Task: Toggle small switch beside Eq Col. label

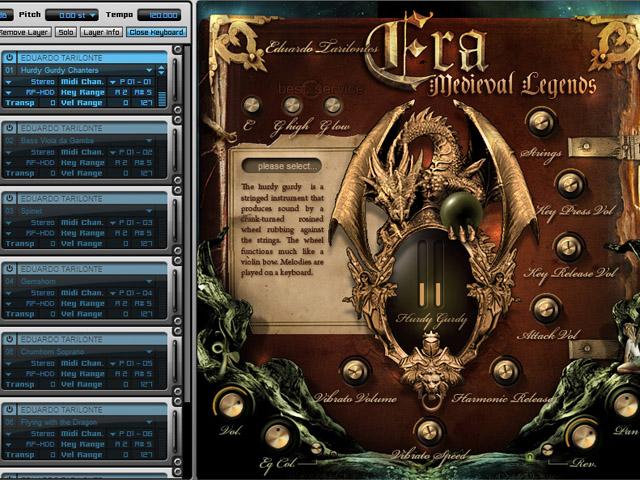Action: click(x=316, y=449)
